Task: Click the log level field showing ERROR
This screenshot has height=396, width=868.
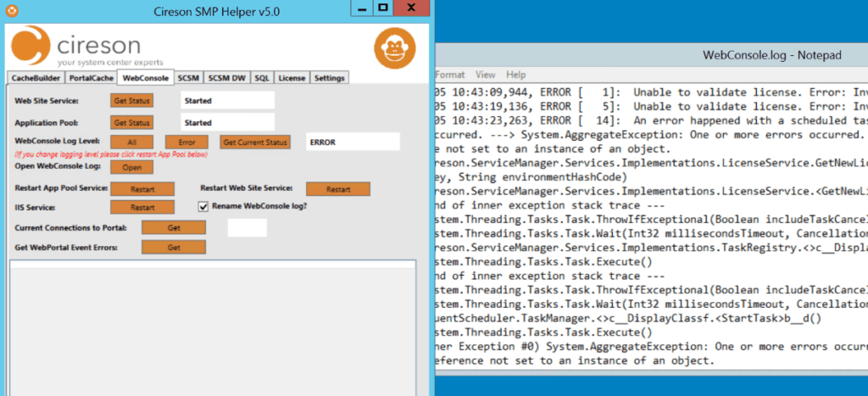Action: click(x=353, y=142)
